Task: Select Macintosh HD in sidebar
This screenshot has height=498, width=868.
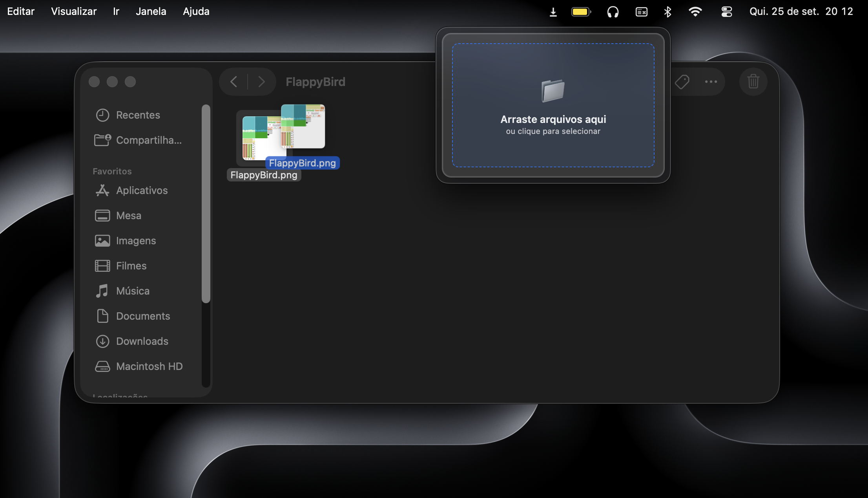Action: (x=149, y=366)
